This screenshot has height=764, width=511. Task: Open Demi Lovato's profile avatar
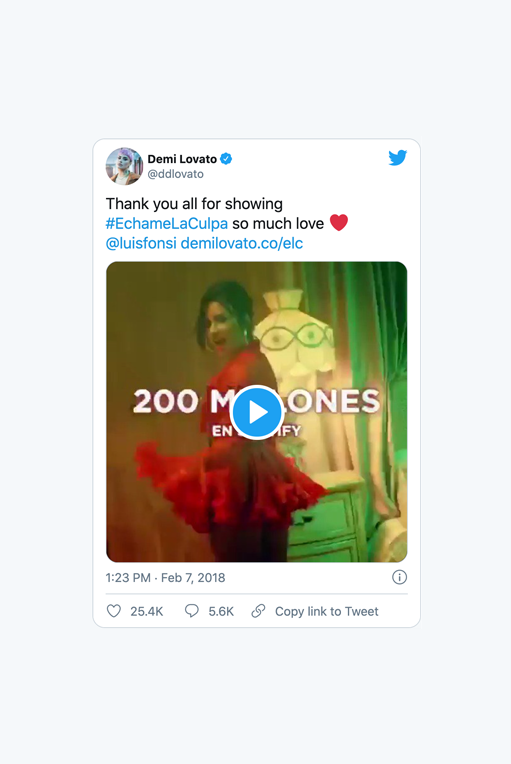pyautogui.click(x=124, y=166)
